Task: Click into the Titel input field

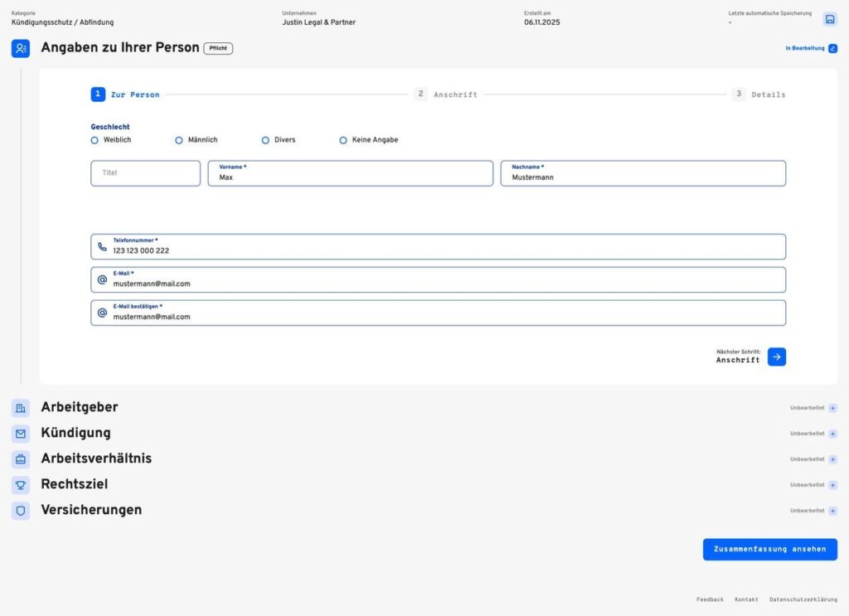Action: (x=145, y=173)
